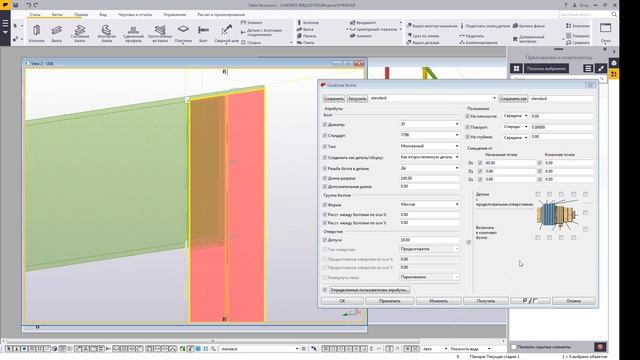
Task: Toggle the Форма checkbox
Action: pos(325,205)
